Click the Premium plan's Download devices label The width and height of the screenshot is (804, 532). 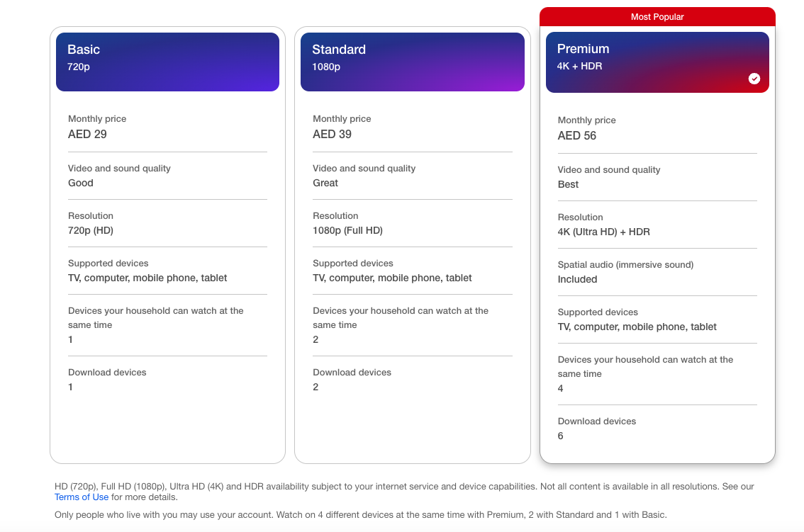pyautogui.click(x=597, y=421)
